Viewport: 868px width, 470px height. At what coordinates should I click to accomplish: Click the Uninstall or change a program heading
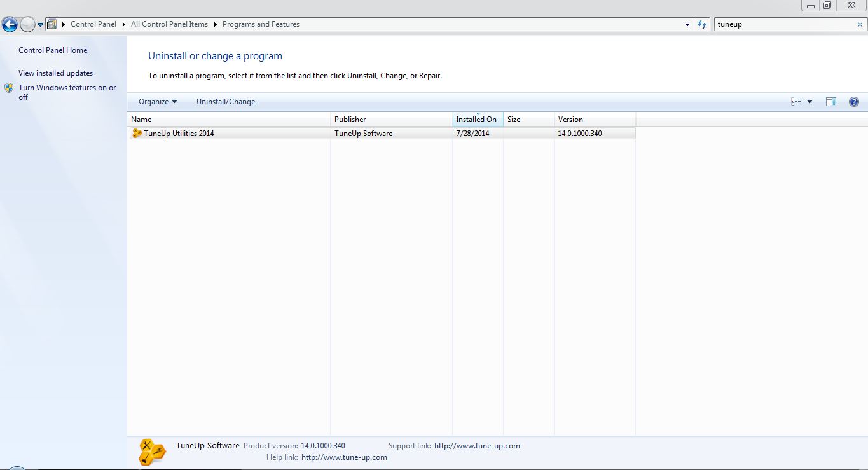215,56
